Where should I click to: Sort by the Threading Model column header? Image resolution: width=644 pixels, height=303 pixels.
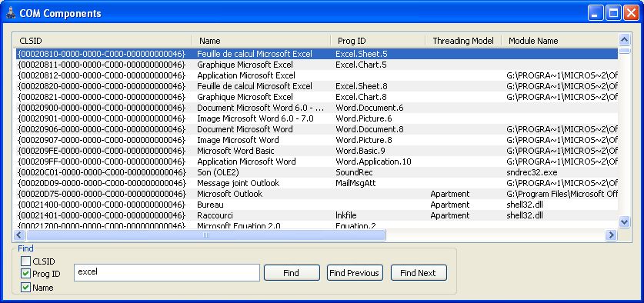(463, 41)
